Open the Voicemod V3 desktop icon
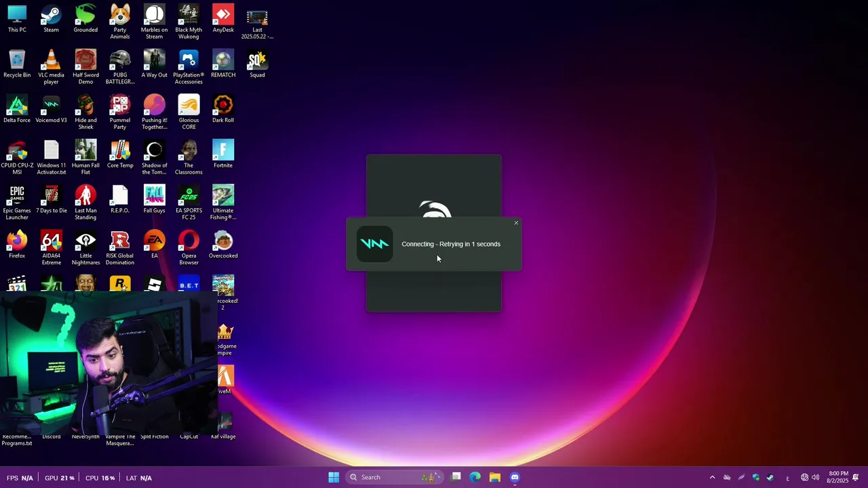This screenshot has height=488, width=868. [x=51, y=109]
